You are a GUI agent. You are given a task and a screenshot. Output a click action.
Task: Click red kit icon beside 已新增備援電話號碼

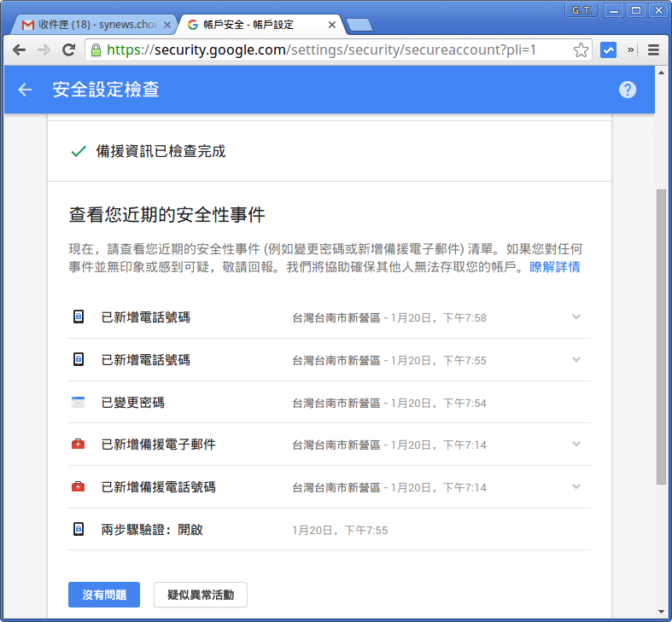78,486
